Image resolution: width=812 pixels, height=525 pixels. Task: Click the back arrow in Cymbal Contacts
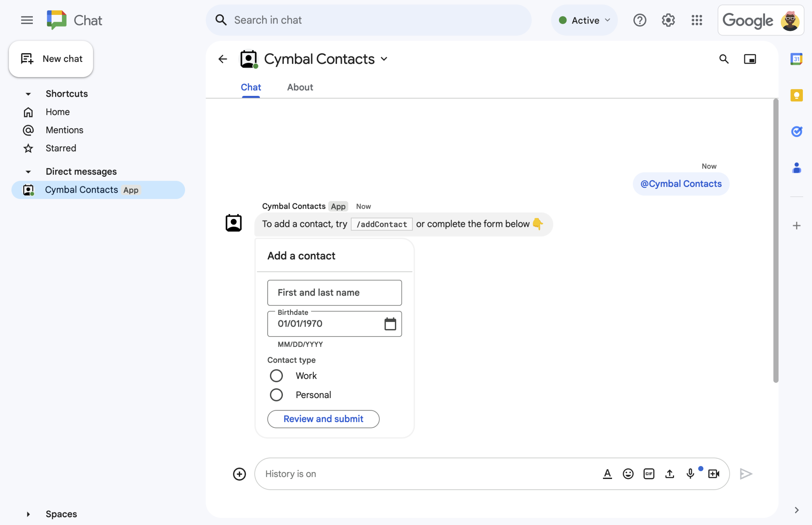(x=223, y=59)
